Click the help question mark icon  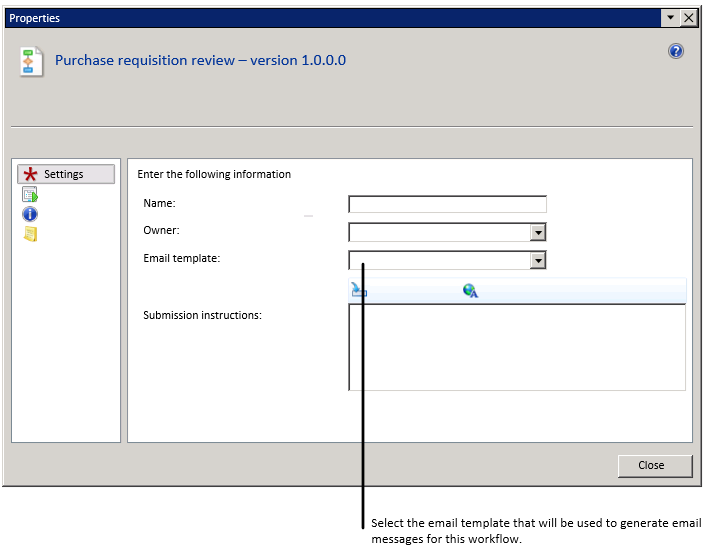[x=676, y=51]
